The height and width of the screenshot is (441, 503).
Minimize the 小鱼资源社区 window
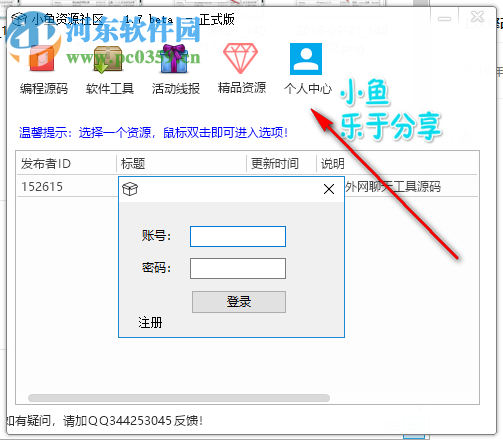444,19
